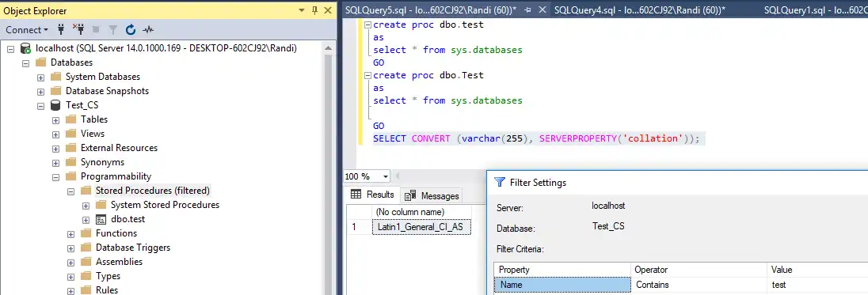Image resolution: width=868 pixels, height=295 pixels.
Task: Expand the Synonyms folder
Action: click(x=56, y=163)
